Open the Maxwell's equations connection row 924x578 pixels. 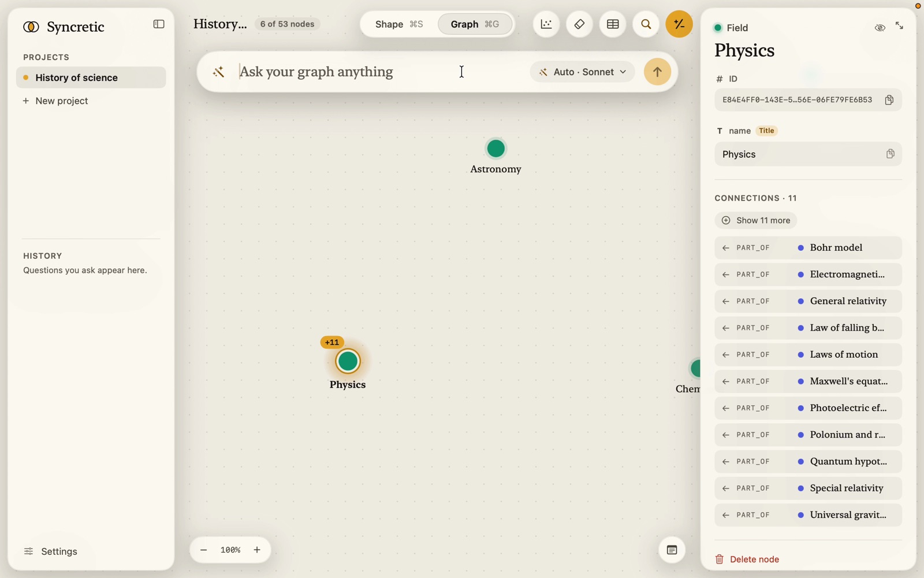pos(808,381)
